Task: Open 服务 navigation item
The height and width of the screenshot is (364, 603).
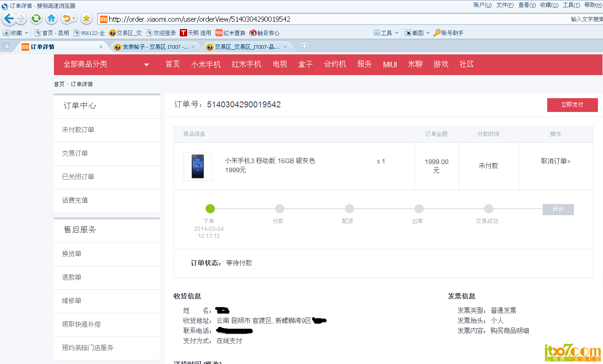Action: click(365, 65)
